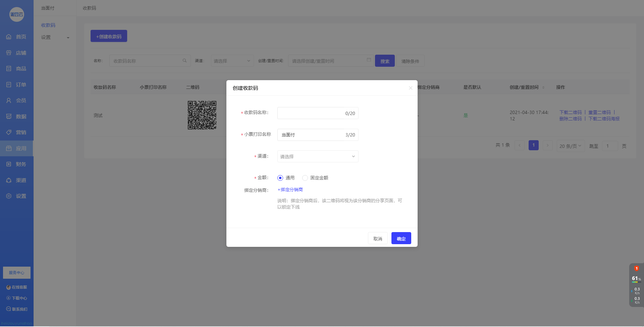Click the +绑定分销商 link
The image size is (644, 327).
(290, 189)
